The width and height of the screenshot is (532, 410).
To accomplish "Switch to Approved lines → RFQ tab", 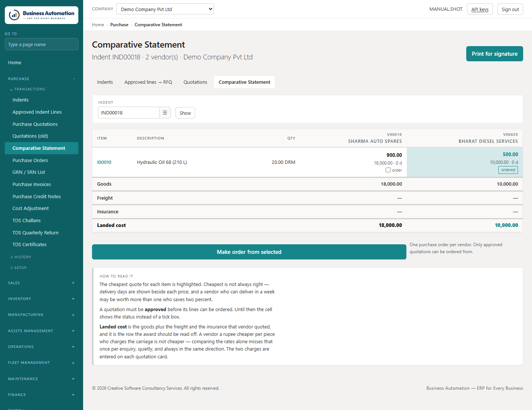I will [x=148, y=82].
